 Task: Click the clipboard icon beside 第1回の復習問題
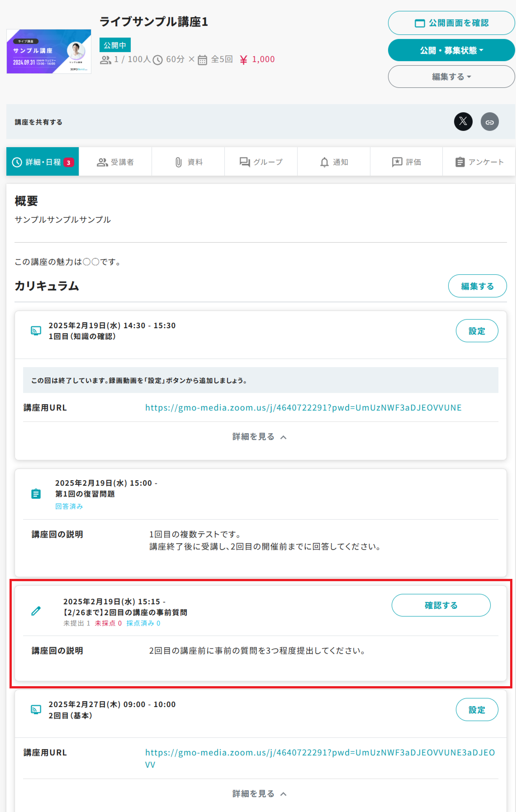coord(36,494)
